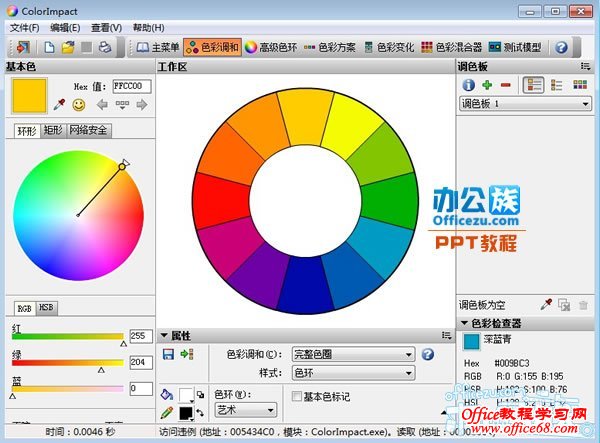This screenshot has width=600, height=443.
Task: Click the yellow base color swatch
Action: tap(29, 96)
